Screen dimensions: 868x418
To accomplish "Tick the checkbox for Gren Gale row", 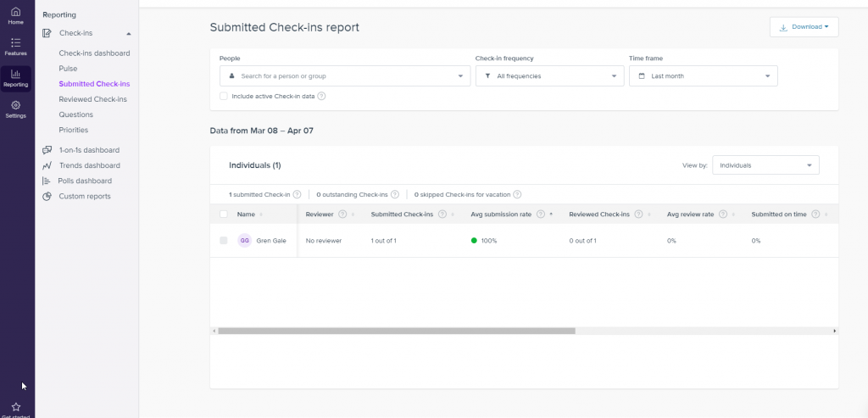I will [224, 241].
